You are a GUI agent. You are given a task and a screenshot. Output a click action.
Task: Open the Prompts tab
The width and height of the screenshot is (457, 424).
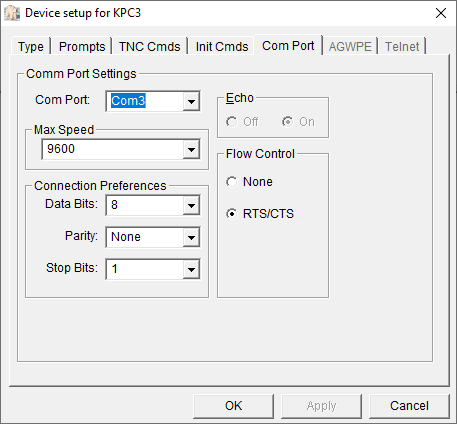pos(82,46)
